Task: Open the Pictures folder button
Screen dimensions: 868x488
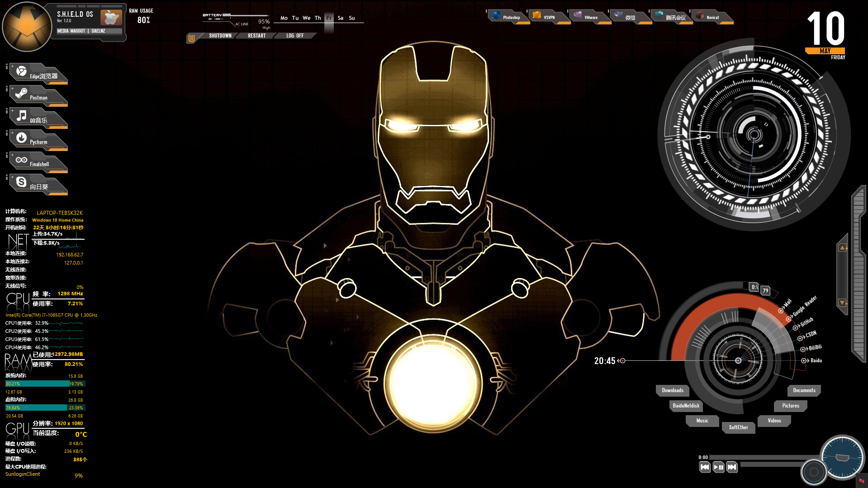Action: click(791, 406)
